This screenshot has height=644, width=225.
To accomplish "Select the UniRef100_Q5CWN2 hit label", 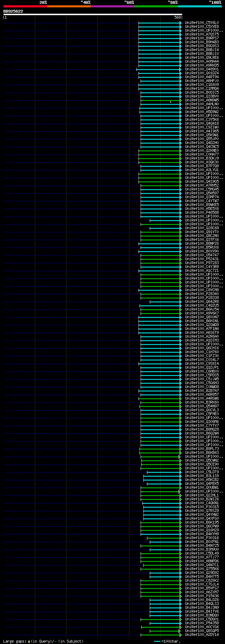I will point(202,460).
